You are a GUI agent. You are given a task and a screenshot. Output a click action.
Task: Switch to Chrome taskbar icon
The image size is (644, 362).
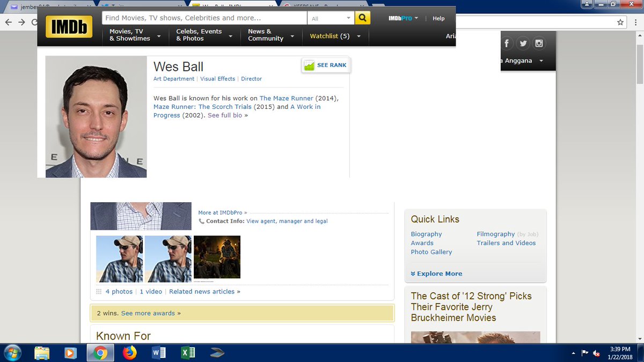[100, 353]
